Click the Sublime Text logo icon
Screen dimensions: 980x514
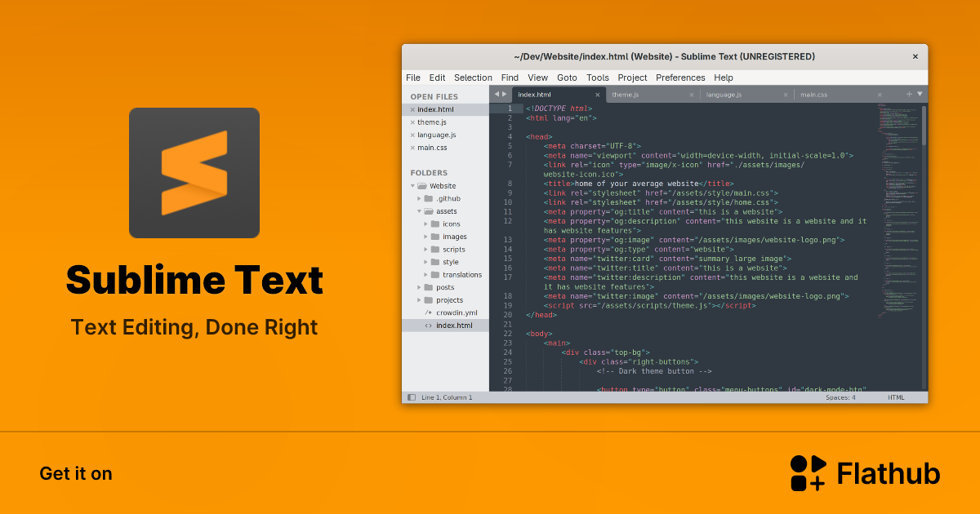(194, 173)
